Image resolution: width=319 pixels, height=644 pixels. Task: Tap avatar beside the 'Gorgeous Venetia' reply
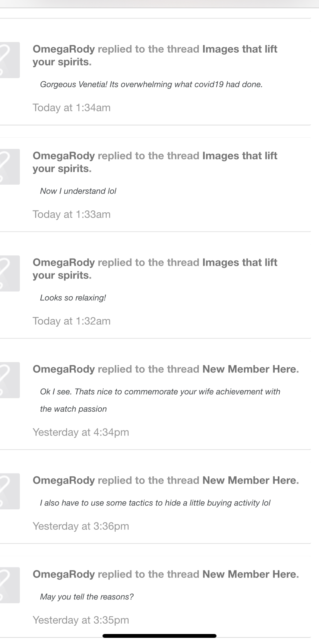click(x=9, y=60)
